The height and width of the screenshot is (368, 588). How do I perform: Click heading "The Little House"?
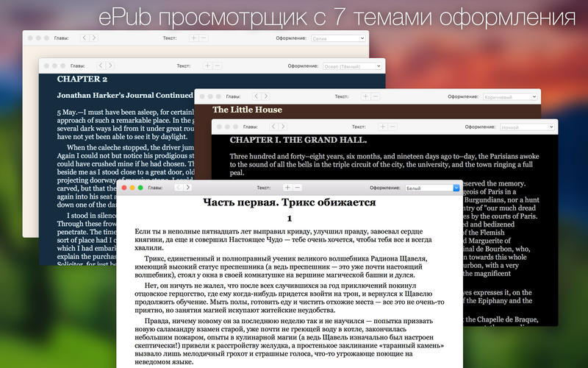pos(247,110)
